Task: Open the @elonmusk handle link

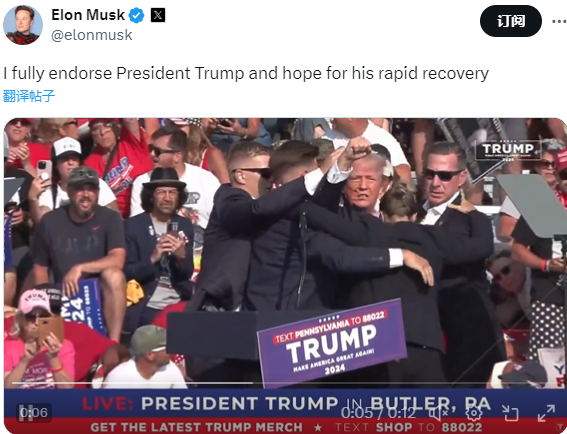Action: [92, 35]
